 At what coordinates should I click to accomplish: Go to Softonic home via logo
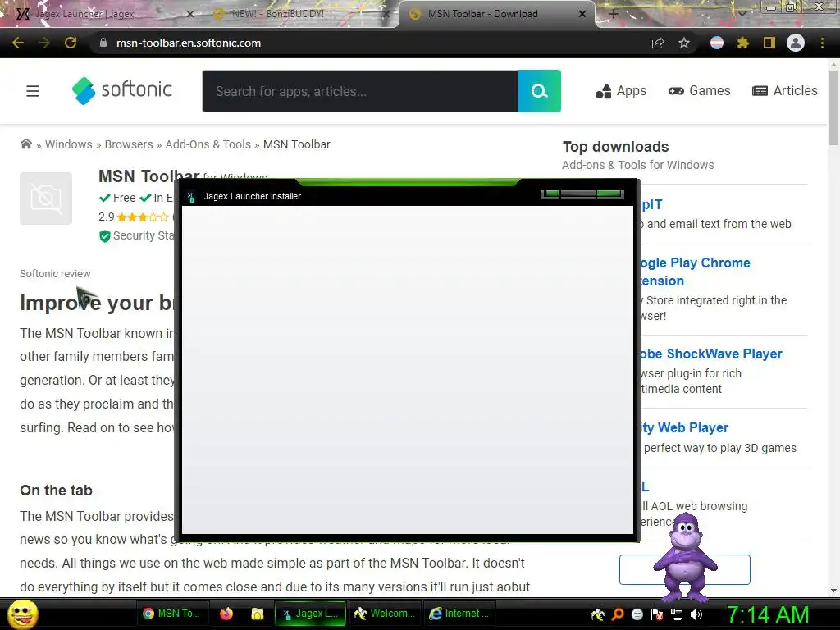122,90
